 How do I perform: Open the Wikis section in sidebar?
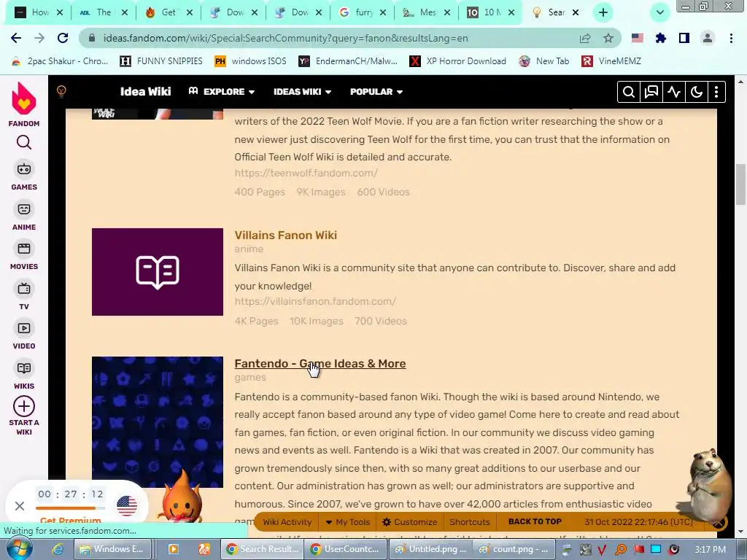point(24,376)
